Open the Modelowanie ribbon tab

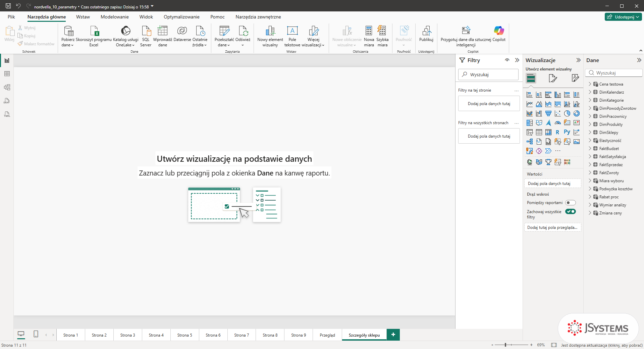115,17
